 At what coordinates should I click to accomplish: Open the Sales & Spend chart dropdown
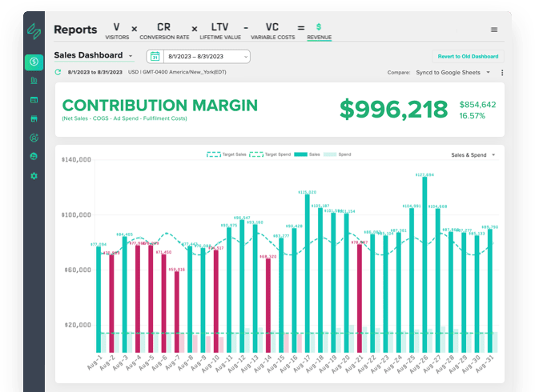[x=473, y=155]
